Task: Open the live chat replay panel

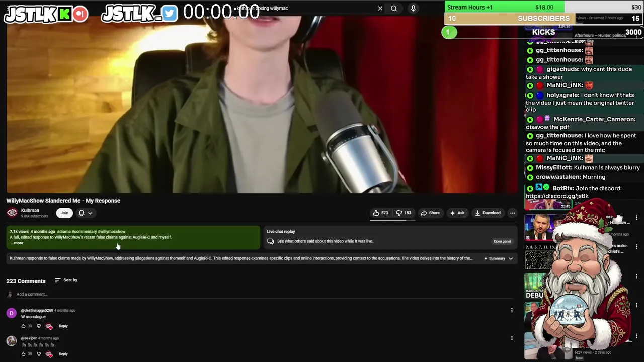Action: [502, 241]
